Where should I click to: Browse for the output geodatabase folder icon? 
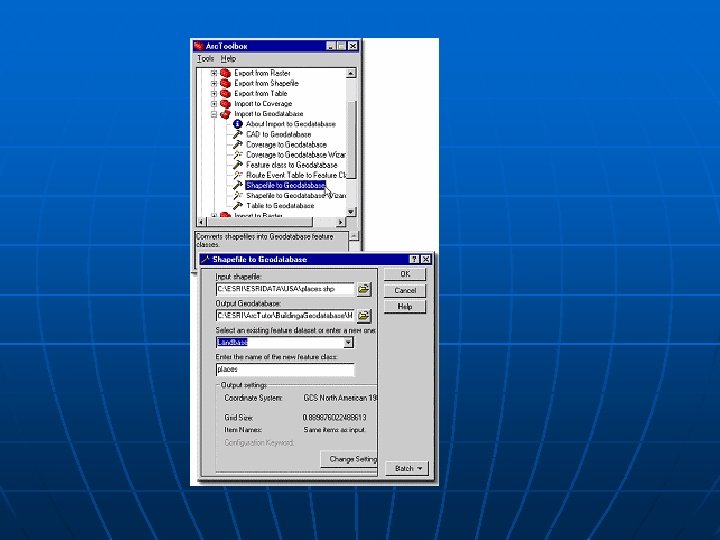click(364, 315)
